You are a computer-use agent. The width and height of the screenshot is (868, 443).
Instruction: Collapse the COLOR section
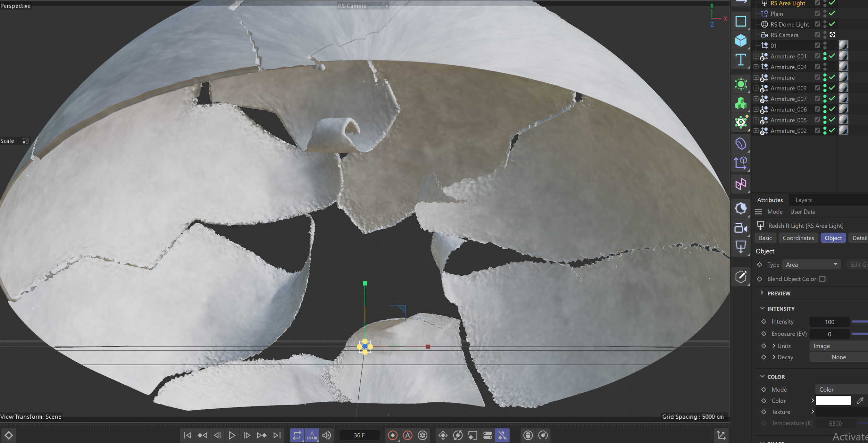click(x=762, y=376)
